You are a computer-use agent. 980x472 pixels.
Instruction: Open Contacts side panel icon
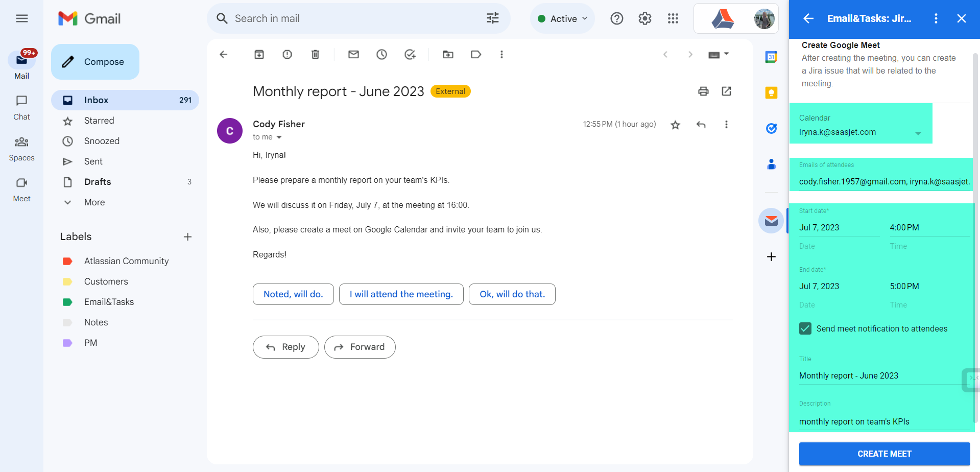771,164
